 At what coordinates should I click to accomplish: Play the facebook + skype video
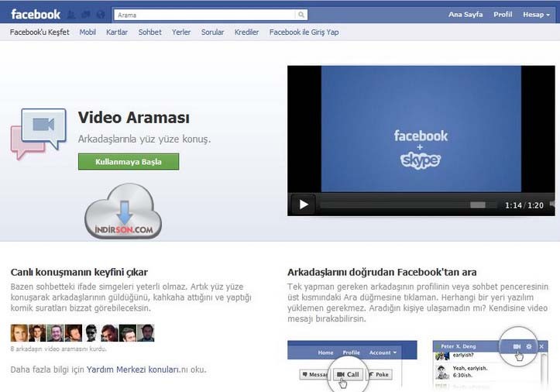[303, 205]
